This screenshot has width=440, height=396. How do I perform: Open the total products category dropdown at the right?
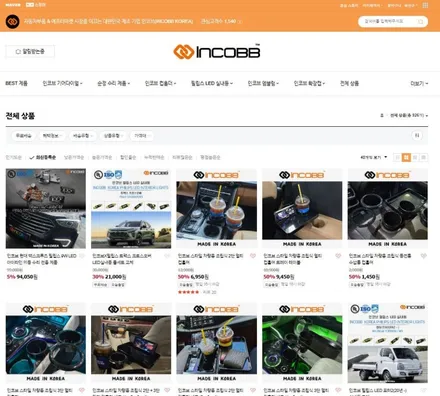[409, 115]
